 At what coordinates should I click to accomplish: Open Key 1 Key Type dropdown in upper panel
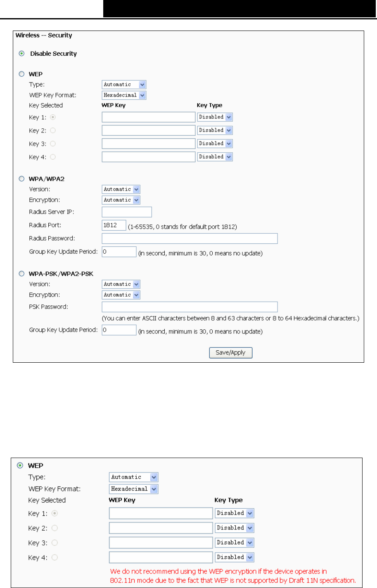[x=215, y=117]
